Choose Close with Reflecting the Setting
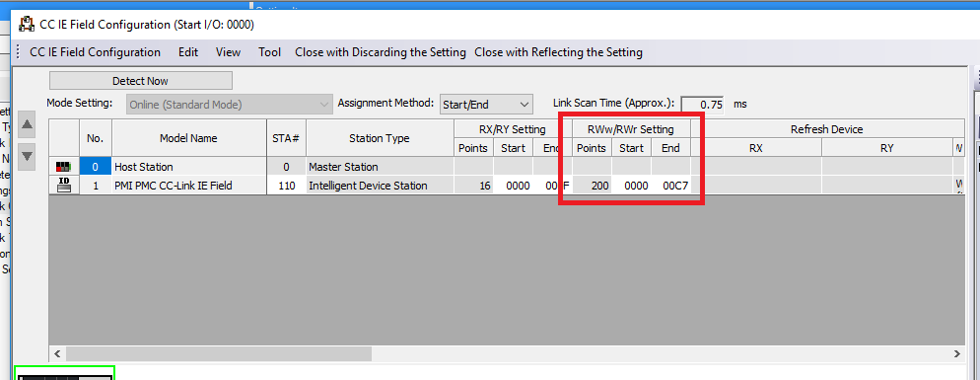The width and height of the screenshot is (980, 380). (x=558, y=52)
